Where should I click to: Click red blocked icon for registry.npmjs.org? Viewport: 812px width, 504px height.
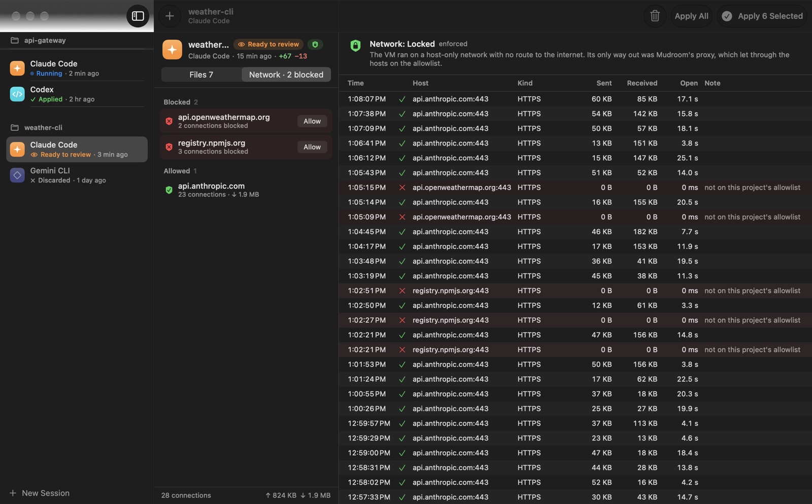coord(169,147)
